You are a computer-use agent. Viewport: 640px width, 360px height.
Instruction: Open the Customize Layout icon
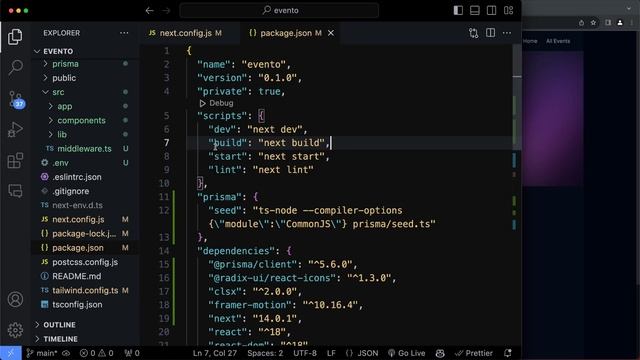point(509,11)
